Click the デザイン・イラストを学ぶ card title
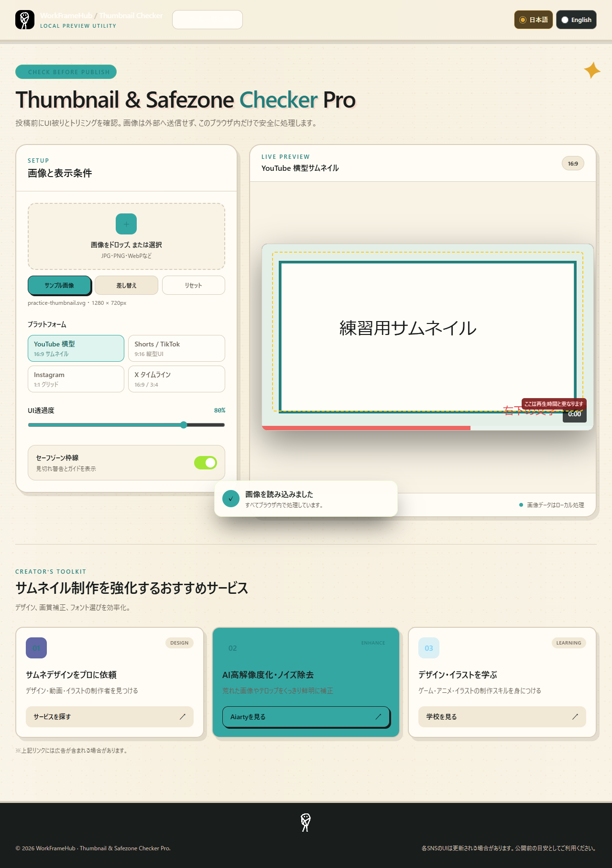Image resolution: width=612 pixels, height=868 pixels. click(x=458, y=675)
